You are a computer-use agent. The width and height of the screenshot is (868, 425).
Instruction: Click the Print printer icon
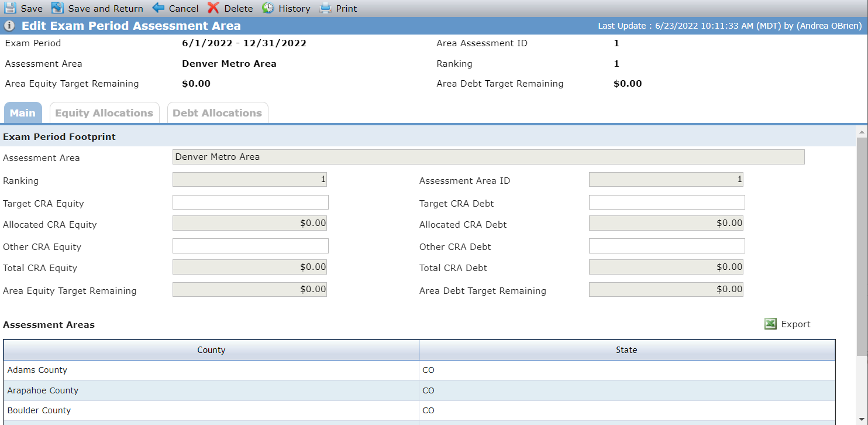pos(325,8)
